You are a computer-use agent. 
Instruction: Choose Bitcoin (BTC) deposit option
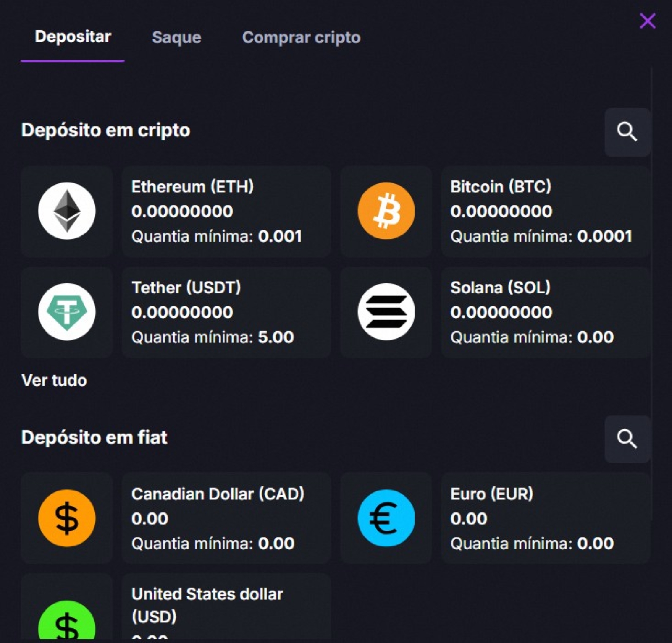pyautogui.click(x=545, y=211)
